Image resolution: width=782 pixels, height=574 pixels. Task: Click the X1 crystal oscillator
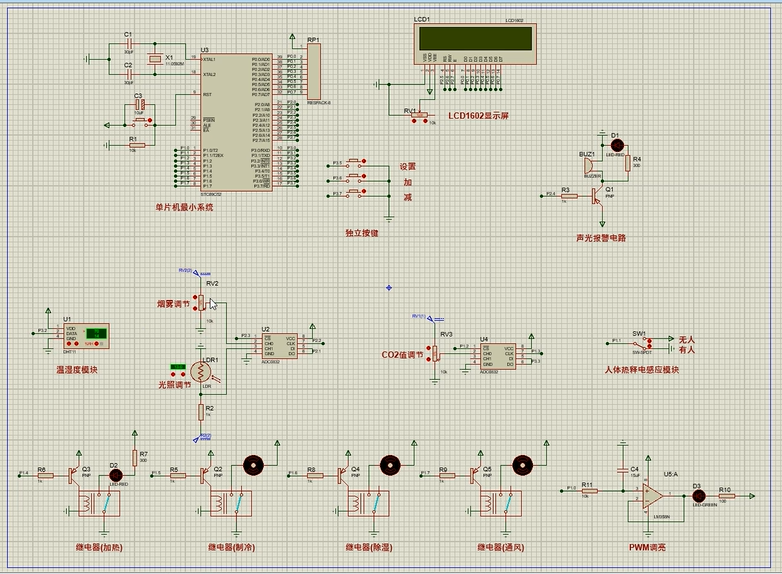[154, 60]
